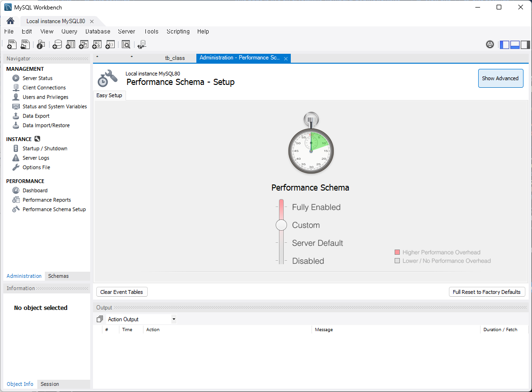Open Data Export
This screenshot has height=392, width=532.
[35, 116]
